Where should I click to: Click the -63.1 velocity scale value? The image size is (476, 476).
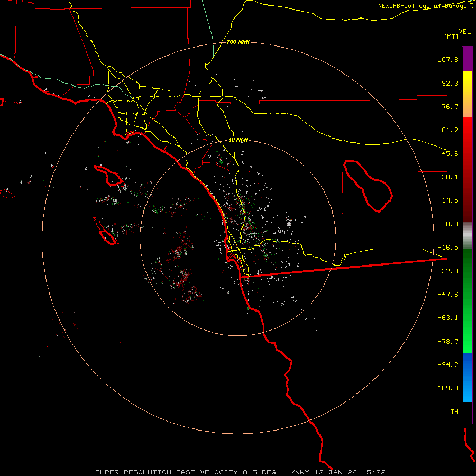[x=448, y=318]
